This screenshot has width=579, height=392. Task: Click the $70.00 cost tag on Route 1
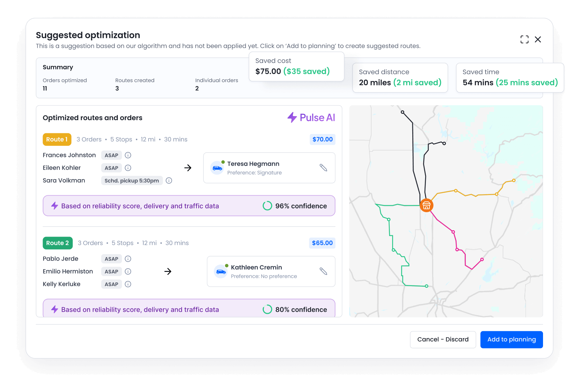click(x=322, y=139)
